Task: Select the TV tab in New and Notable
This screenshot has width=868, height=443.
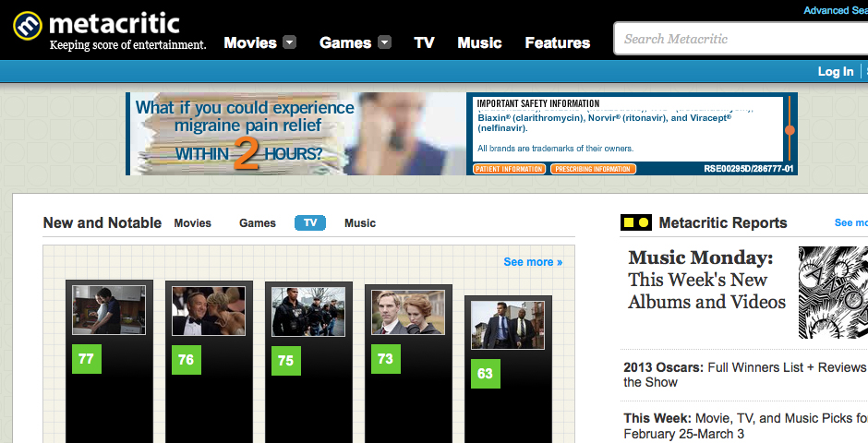Action: (x=310, y=222)
